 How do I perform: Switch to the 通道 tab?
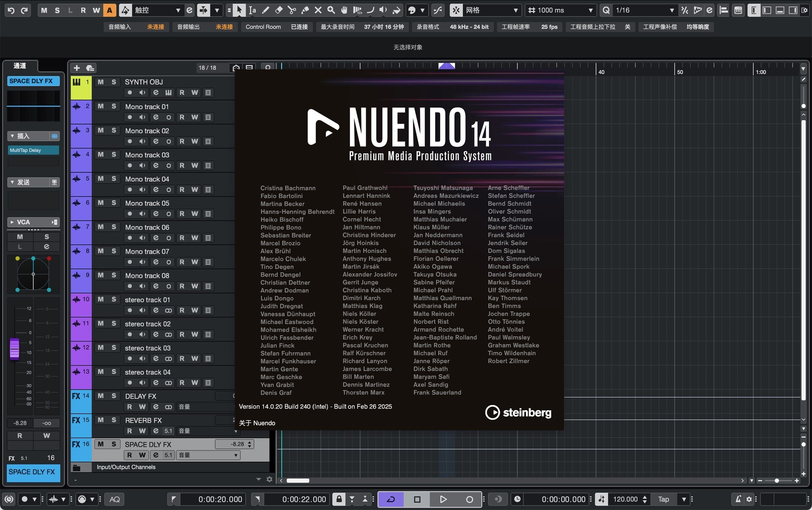click(19, 66)
